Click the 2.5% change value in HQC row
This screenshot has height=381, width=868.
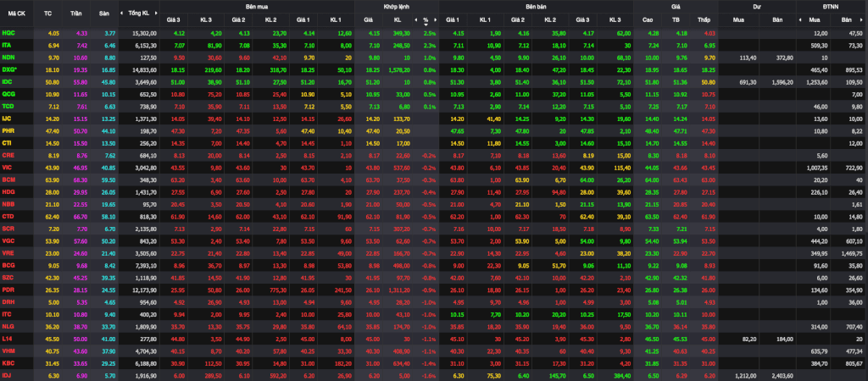tap(430, 33)
